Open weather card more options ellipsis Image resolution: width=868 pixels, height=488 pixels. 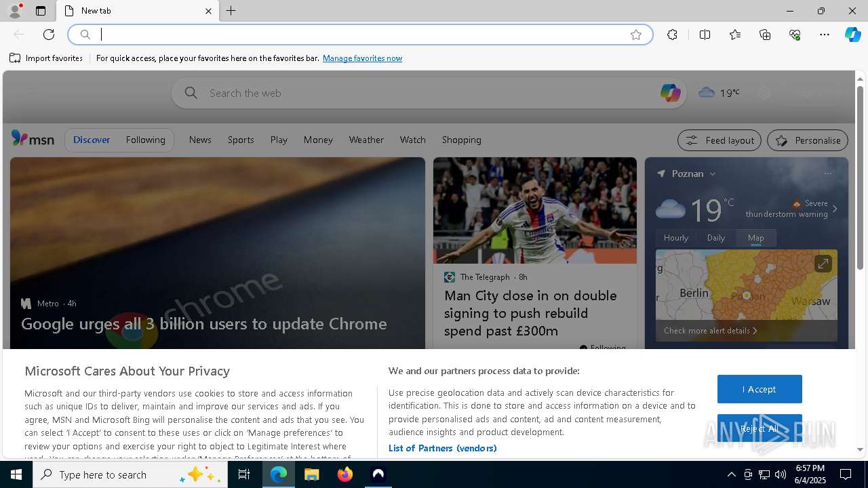pos(827,174)
